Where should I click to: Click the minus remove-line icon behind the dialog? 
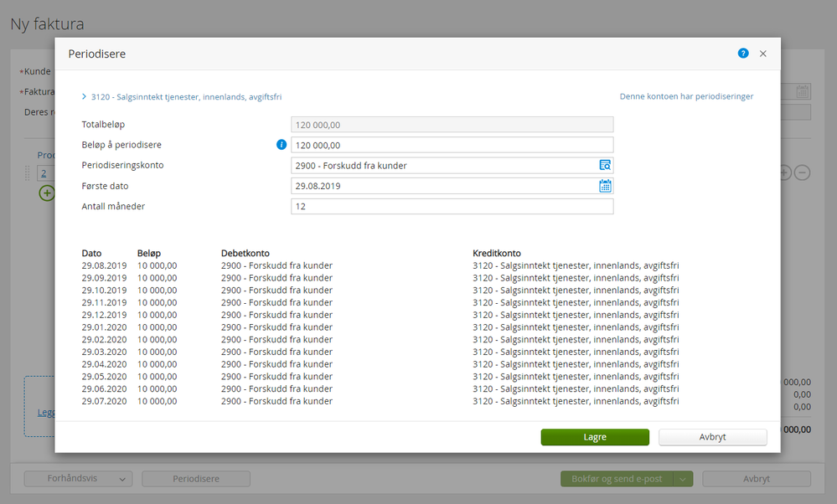802,172
